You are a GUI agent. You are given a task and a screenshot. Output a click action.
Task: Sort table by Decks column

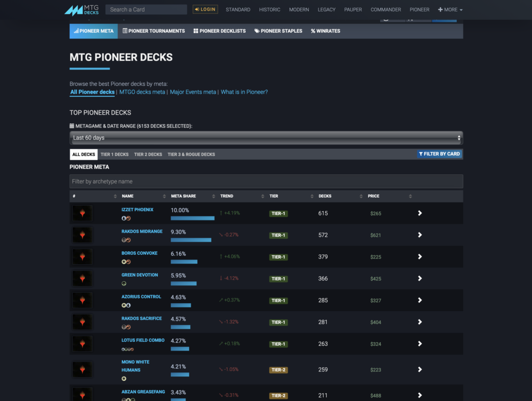click(340, 196)
